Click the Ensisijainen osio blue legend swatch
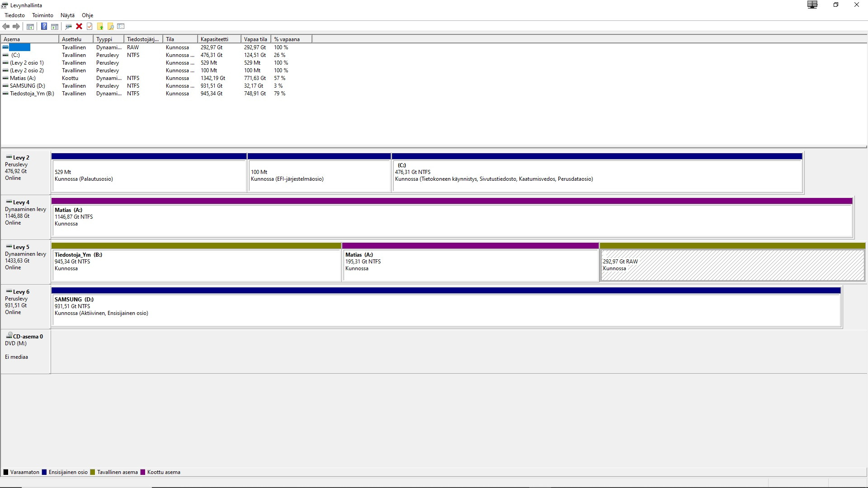 click(44, 472)
